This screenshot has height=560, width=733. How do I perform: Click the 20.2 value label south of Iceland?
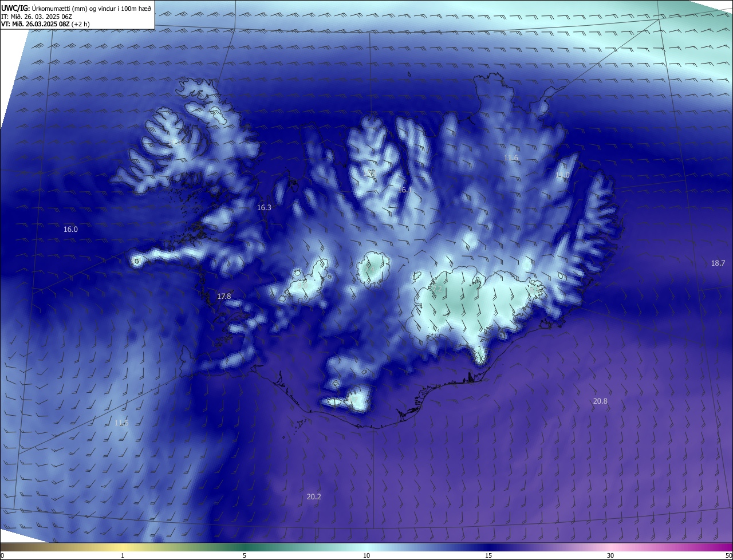point(314,496)
